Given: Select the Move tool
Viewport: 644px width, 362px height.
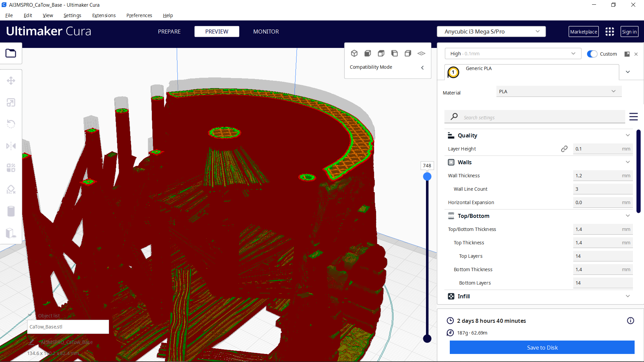Looking at the screenshot, I should 11,80.
